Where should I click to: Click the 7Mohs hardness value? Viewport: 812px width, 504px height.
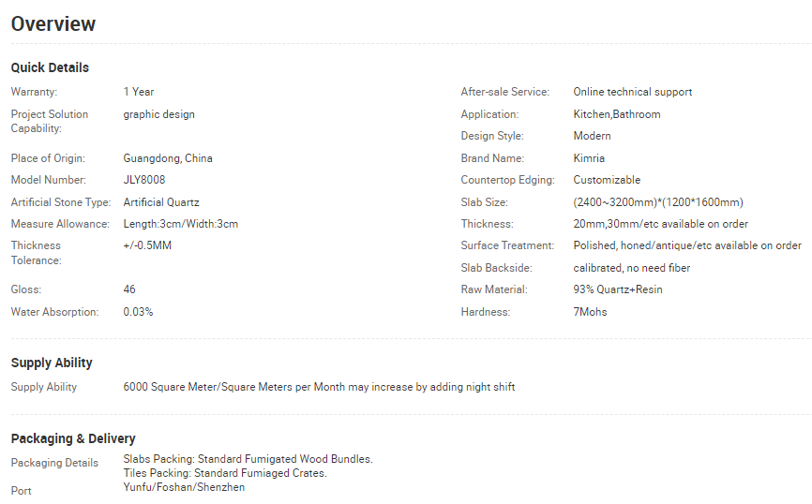pos(590,312)
